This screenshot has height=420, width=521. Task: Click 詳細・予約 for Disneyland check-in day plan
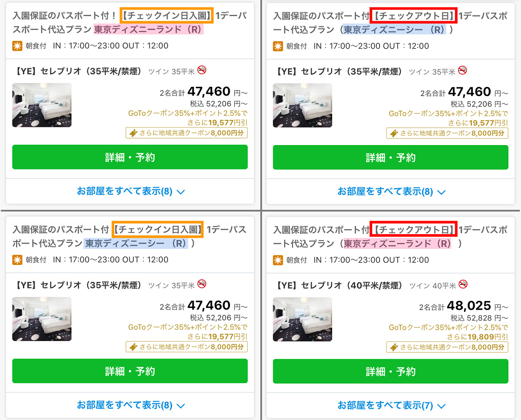point(130,157)
